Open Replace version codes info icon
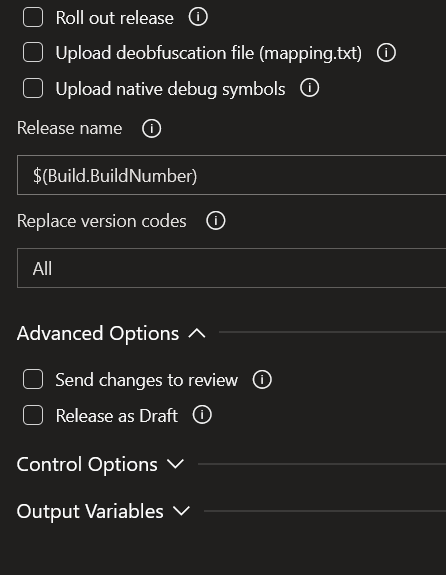This screenshot has width=446, height=575. pyautogui.click(x=216, y=221)
